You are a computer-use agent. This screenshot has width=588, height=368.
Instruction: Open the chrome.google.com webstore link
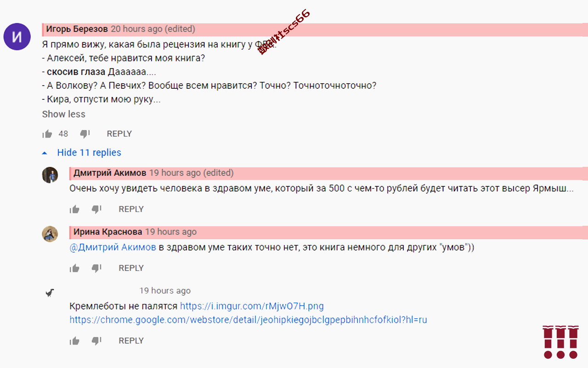click(x=249, y=320)
